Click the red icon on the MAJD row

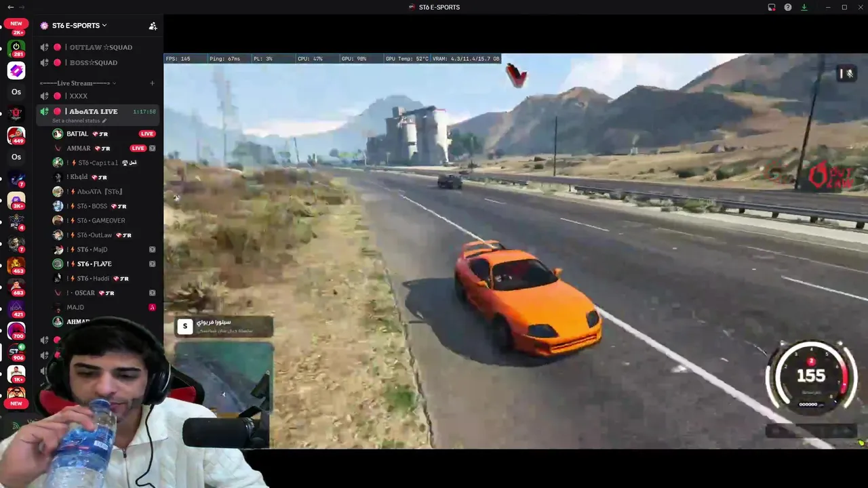[152, 307]
